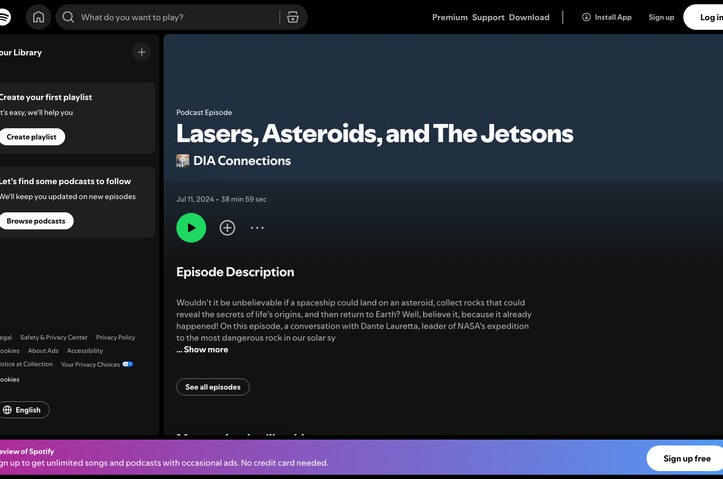723x479 pixels.
Task: Click the See all episodes button
Action: point(213,387)
